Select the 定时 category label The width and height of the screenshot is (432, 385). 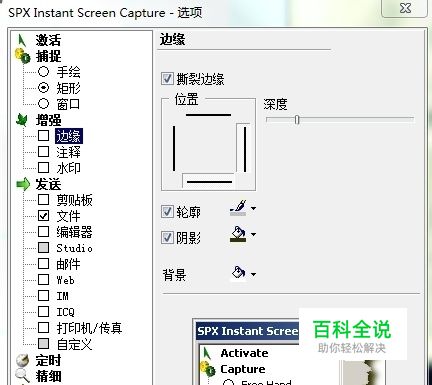[x=49, y=360]
